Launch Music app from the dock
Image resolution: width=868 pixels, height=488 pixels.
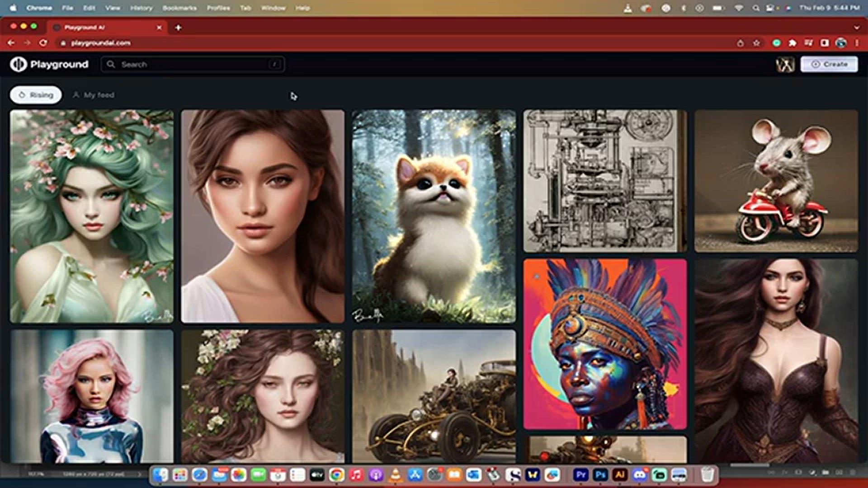tap(356, 474)
